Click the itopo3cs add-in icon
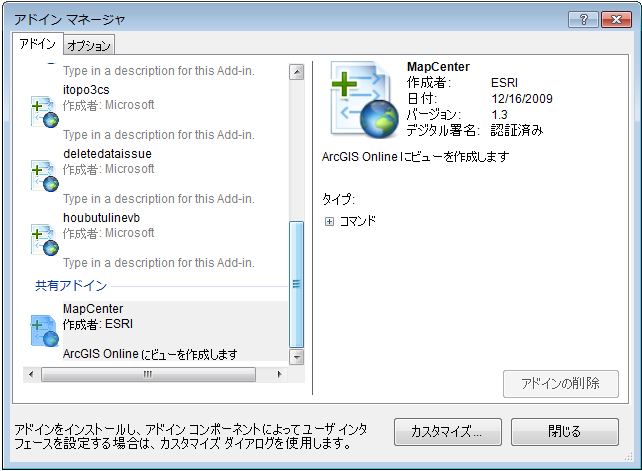The width and height of the screenshot is (642, 471). coord(45,111)
